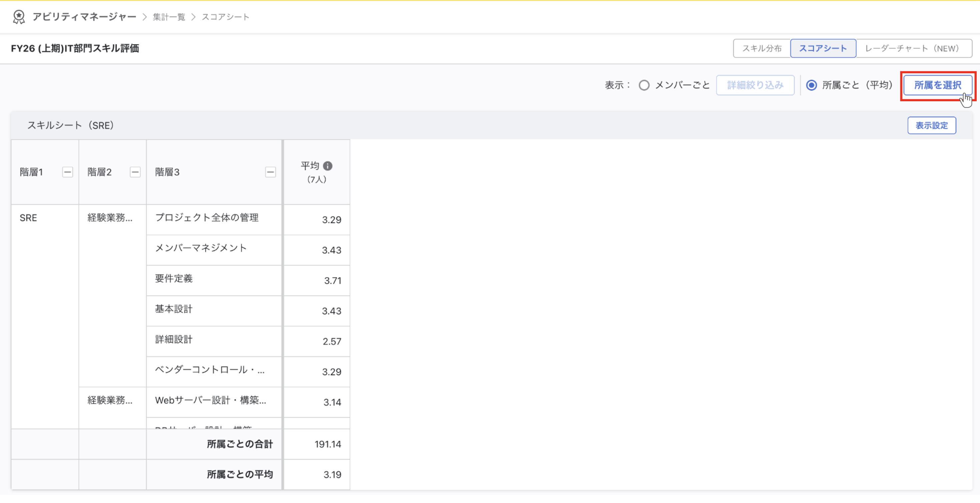This screenshot has height=503, width=980.
Task: Click the メンバーマネジメント row label
Action: click(201, 248)
